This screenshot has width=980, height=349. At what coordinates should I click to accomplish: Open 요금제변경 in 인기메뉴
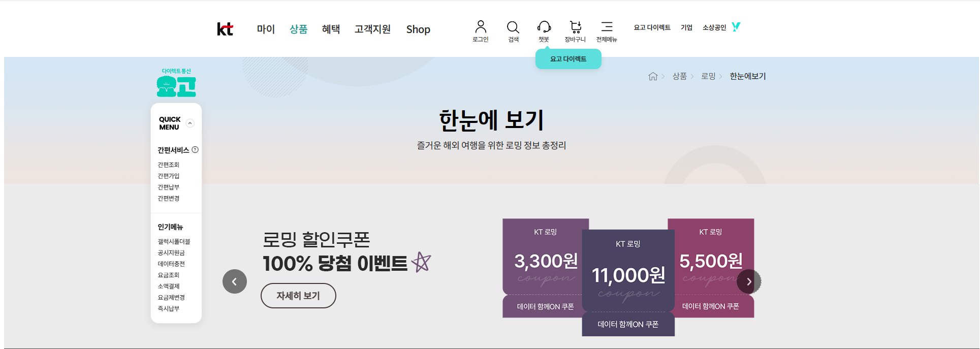point(171,297)
